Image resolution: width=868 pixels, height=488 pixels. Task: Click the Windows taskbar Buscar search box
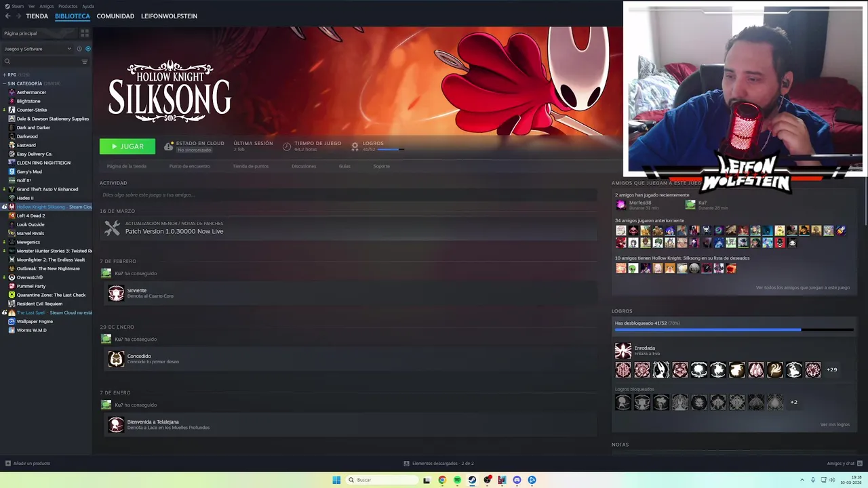[380, 480]
